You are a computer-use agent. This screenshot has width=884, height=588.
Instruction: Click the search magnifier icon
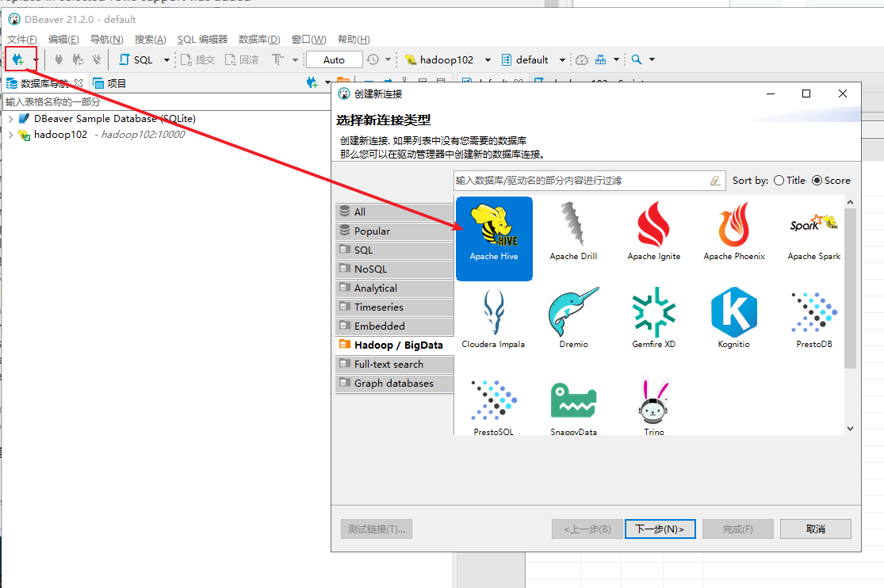[x=637, y=59]
